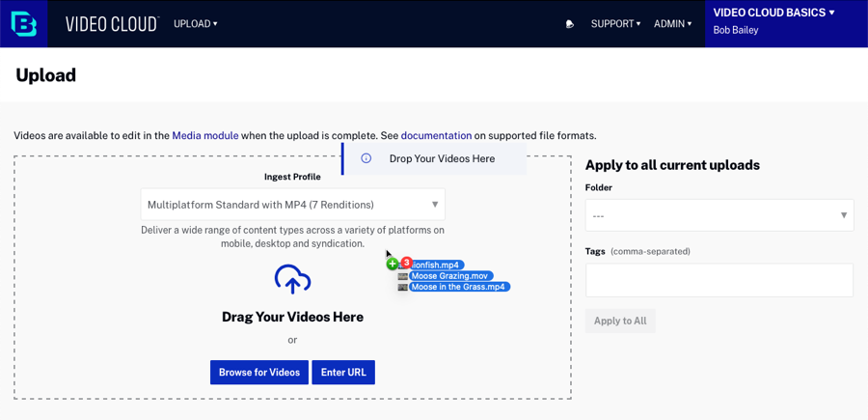Viewport: 868px width, 420px height.
Task: Expand the Folder dropdown
Action: coord(719,215)
